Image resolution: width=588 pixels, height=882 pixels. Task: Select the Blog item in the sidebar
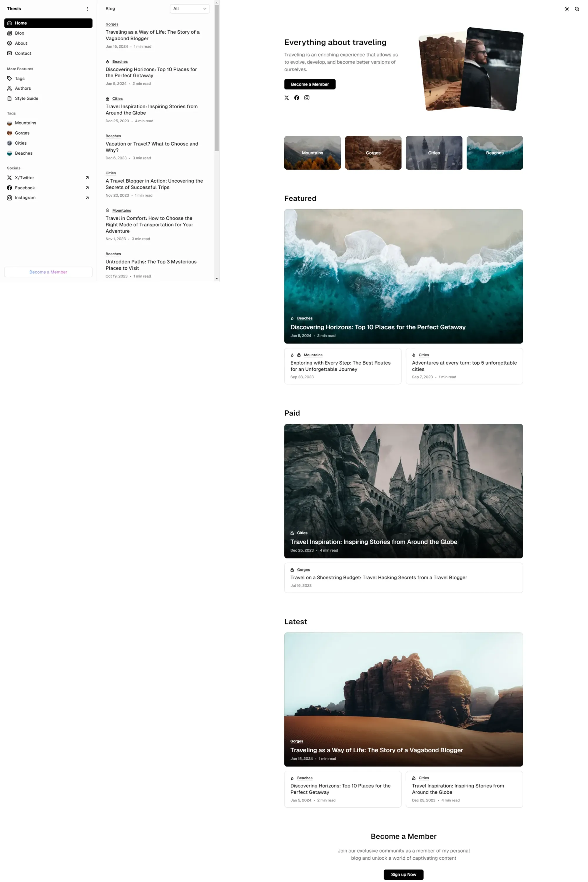click(x=19, y=33)
